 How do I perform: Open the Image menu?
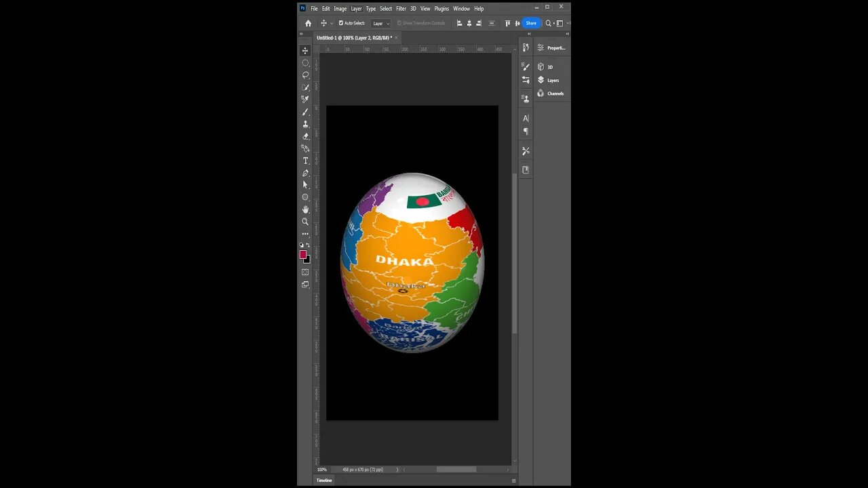340,9
